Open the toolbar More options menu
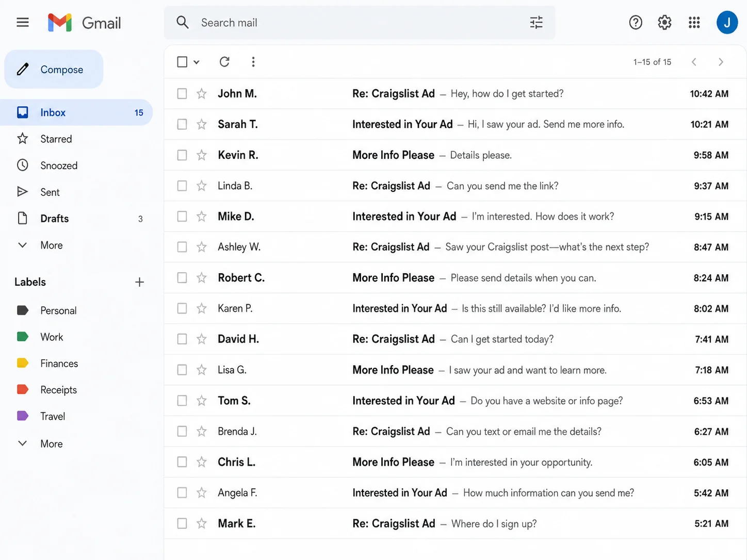The width and height of the screenshot is (747, 560). click(253, 62)
